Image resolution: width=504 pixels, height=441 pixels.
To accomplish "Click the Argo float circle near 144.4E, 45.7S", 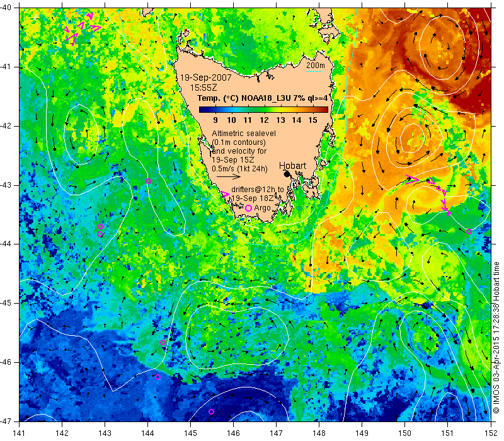I will (x=163, y=342).
